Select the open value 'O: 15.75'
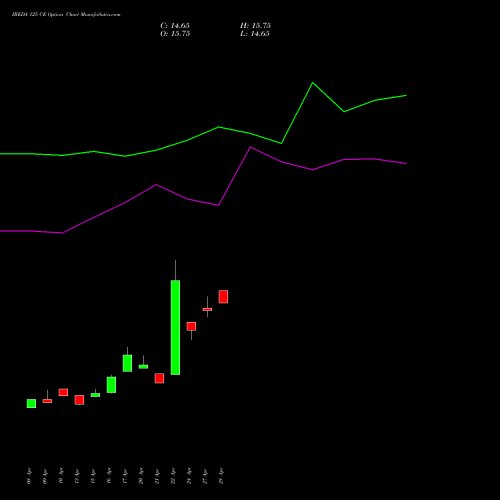The height and width of the screenshot is (500, 500). click(x=175, y=34)
